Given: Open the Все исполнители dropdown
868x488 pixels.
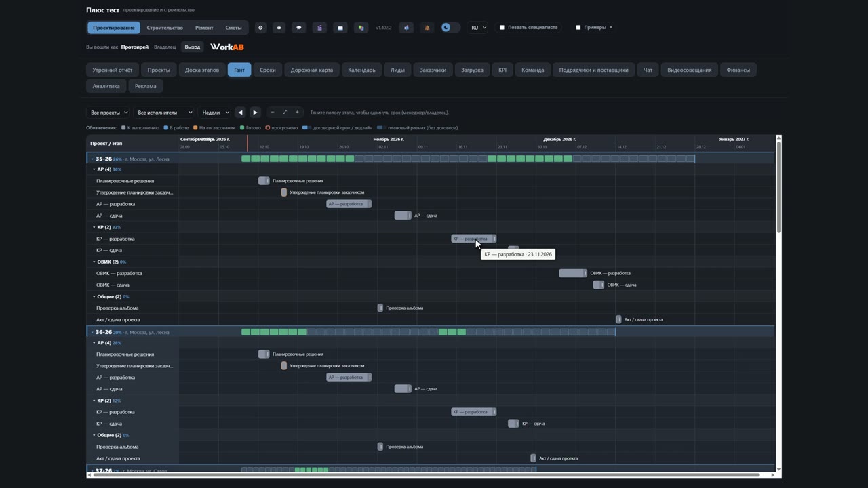Looking at the screenshot, I should click(164, 113).
